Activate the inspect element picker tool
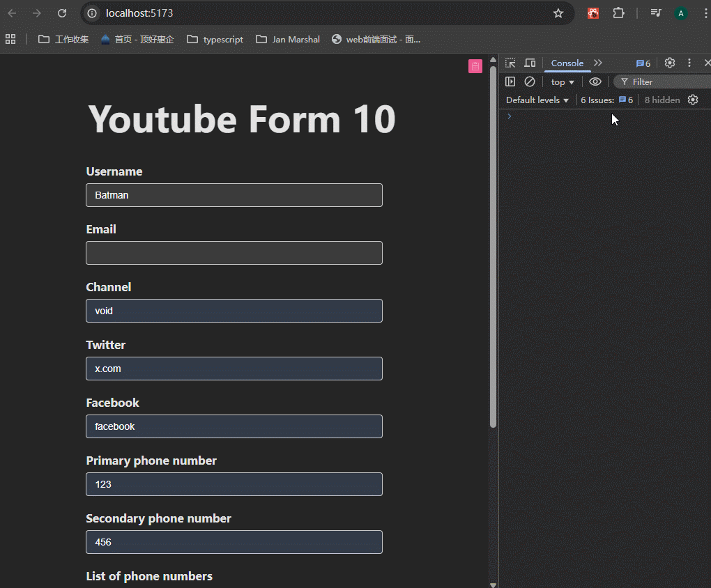711x588 pixels. [x=510, y=63]
